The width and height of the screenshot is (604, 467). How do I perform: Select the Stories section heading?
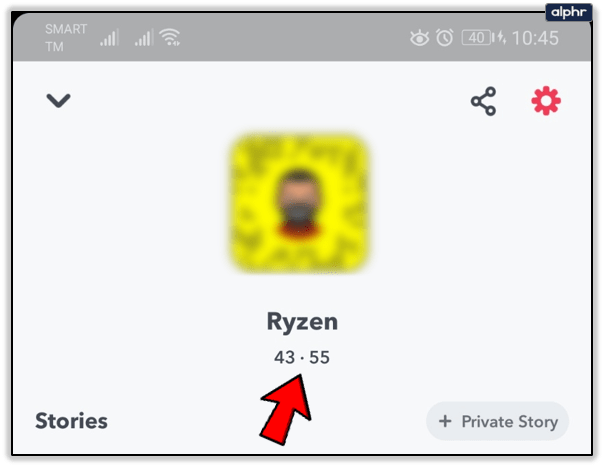(x=71, y=421)
